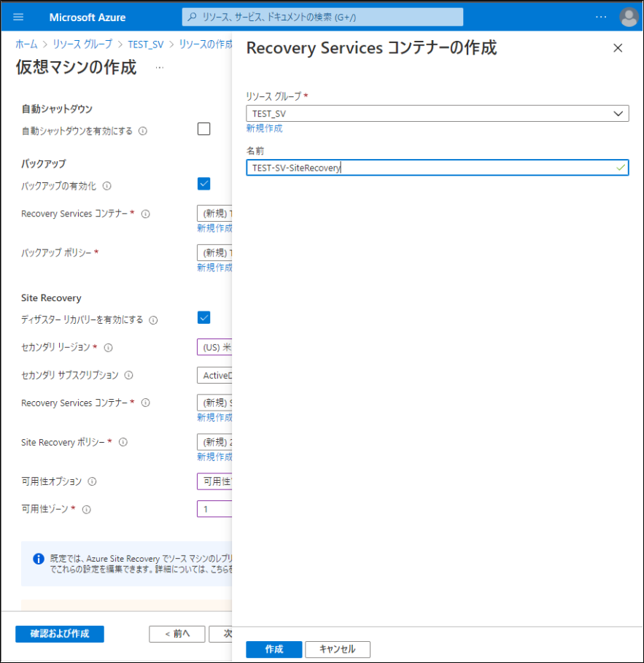Click 新規作成 under Site Recovery ポリシー
The width and height of the screenshot is (644, 663).
coord(214,457)
